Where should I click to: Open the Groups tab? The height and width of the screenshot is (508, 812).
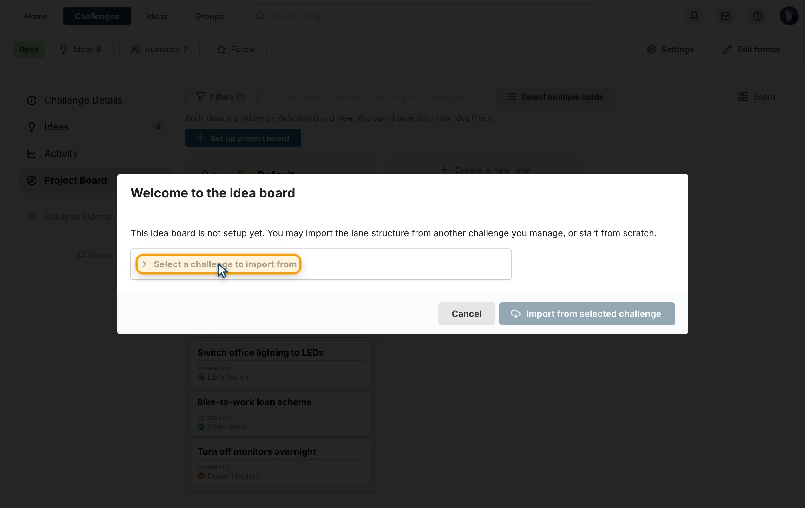click(x=209, y=16)
